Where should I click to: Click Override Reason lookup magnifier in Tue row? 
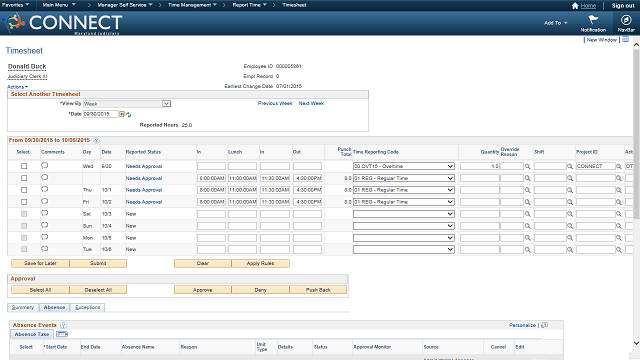(x=527, y=249)
